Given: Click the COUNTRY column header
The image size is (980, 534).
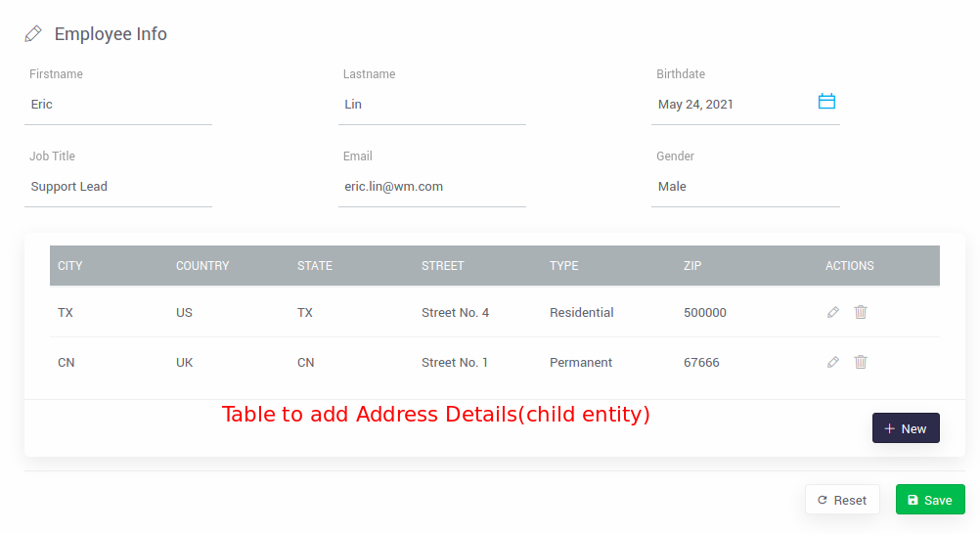Looking at the screenshot, I should coord(202,266).
